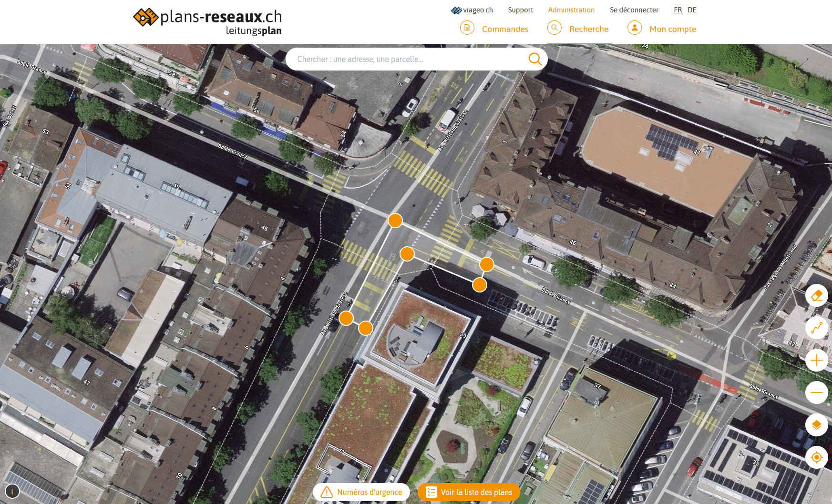Screen dimensions: 832x504
Task: Click the viageo.ch link
Action: click(x=472, y=10)
